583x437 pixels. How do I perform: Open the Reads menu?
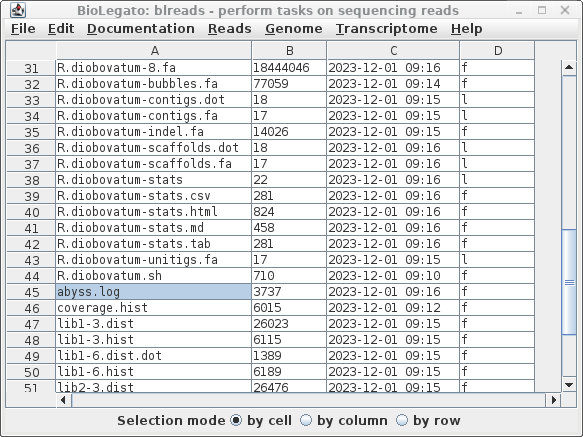tap(229, 29)
